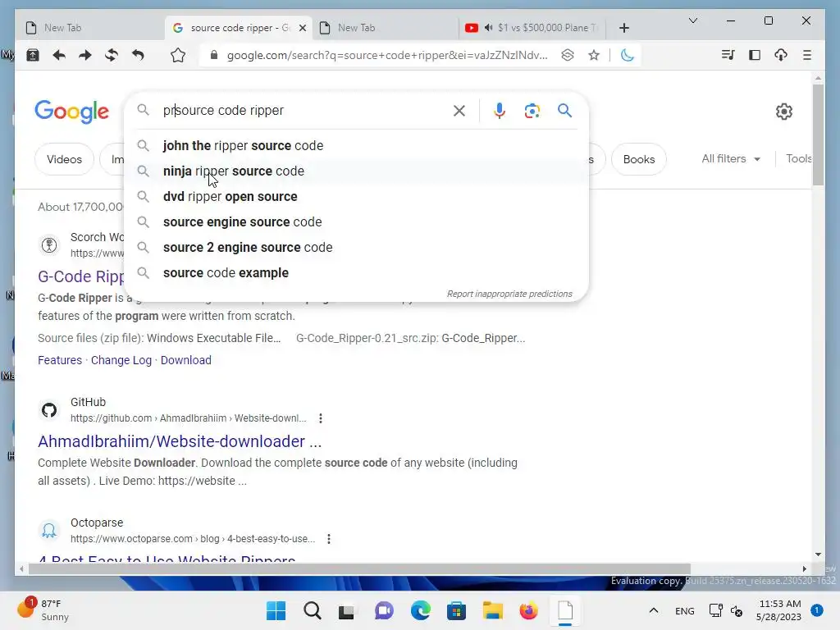Open a new tab with the plus button
This screenshot has width=840, height=630.
(x=624, y=28)
